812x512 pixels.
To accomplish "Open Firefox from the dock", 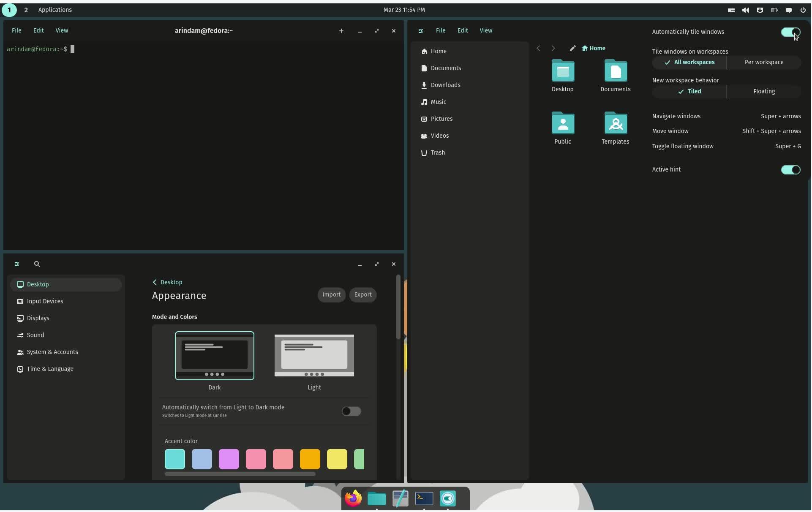I will click(353, 499).
